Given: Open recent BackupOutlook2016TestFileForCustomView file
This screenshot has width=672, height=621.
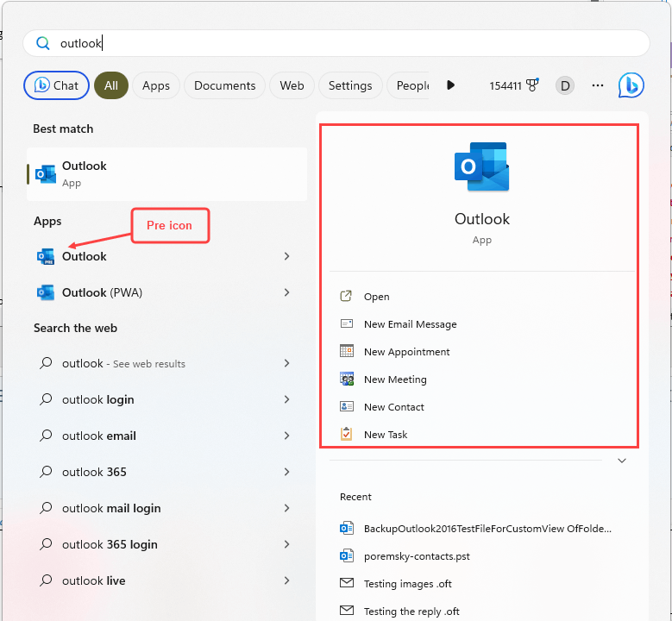Looking at the screenshot, I should [487, 529].
